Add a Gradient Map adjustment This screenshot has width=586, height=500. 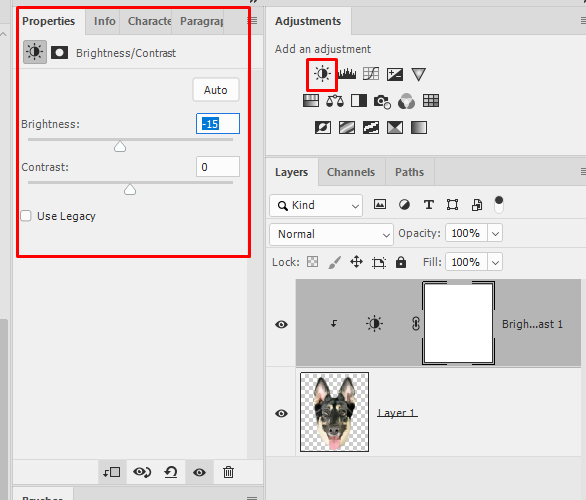point(419,128)
